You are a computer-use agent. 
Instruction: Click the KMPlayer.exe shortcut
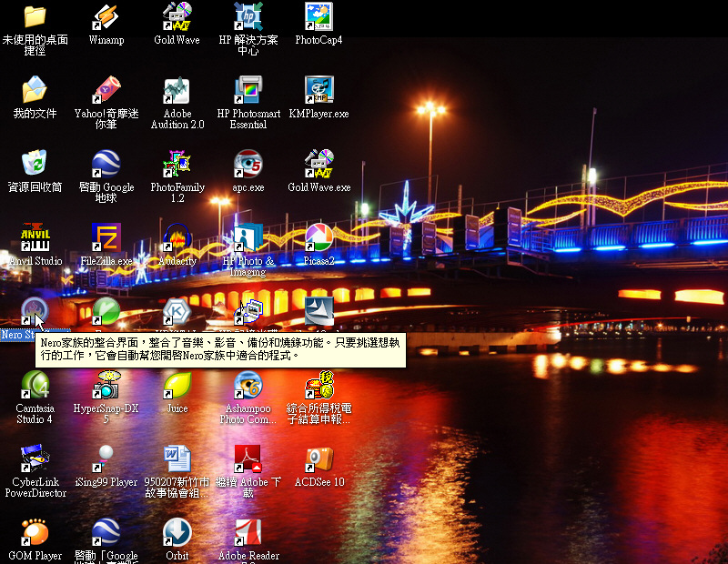pyautogui.click(x=318, y=90)
